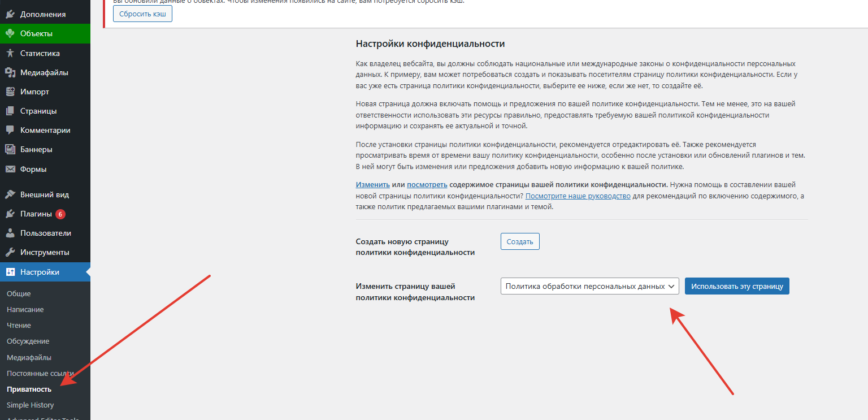Image resolution: width=868 pixels, height=420 pixels.
Task: Select the Приватность settings submenu item
Action: coord(29,389)
